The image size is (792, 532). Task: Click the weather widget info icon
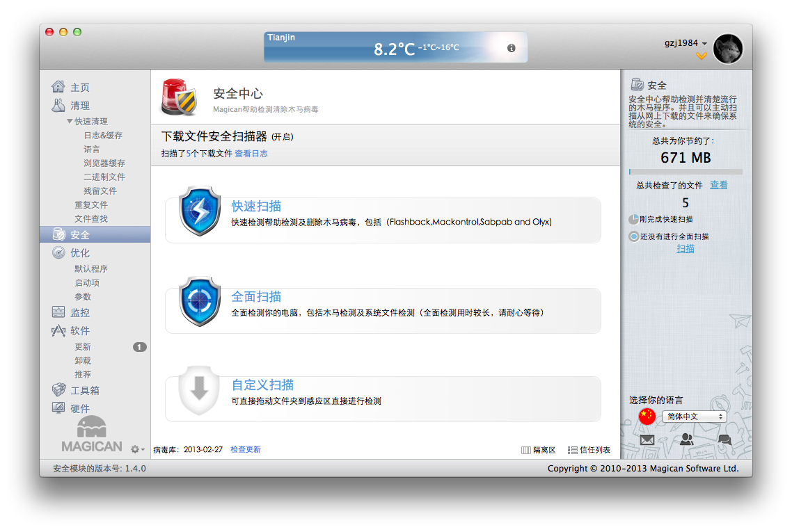click(511, 48)
